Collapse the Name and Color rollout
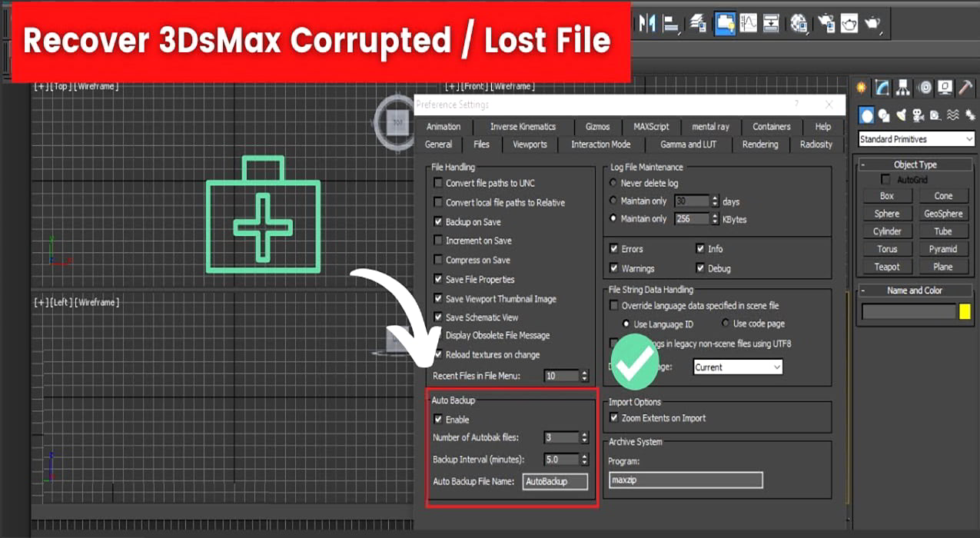This screenshot has height=538, width=980. coord(915,291)
